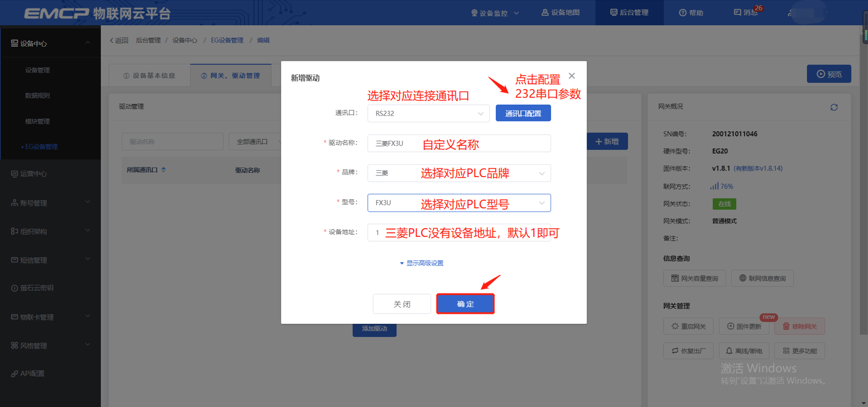Click the 短信管理 envelope icon in sidebar
The height and width of the screenshot is (407, 868).
pos(15,260)
